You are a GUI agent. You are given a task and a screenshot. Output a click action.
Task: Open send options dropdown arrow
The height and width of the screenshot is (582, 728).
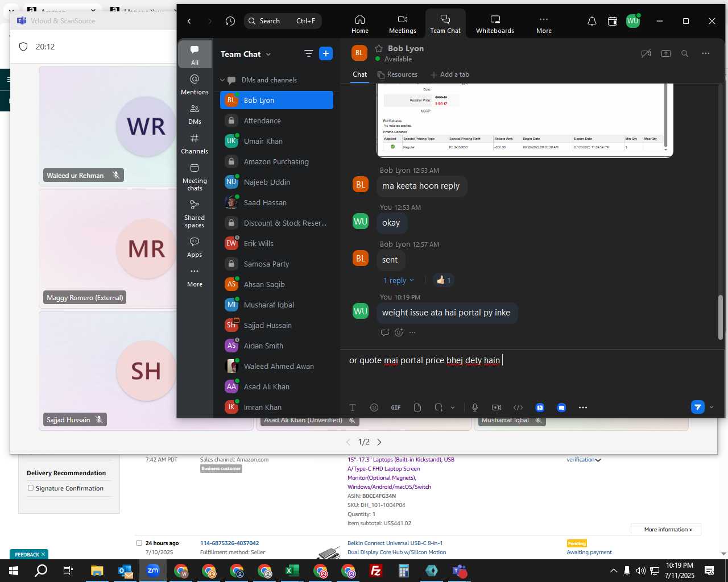coord(712,407)
